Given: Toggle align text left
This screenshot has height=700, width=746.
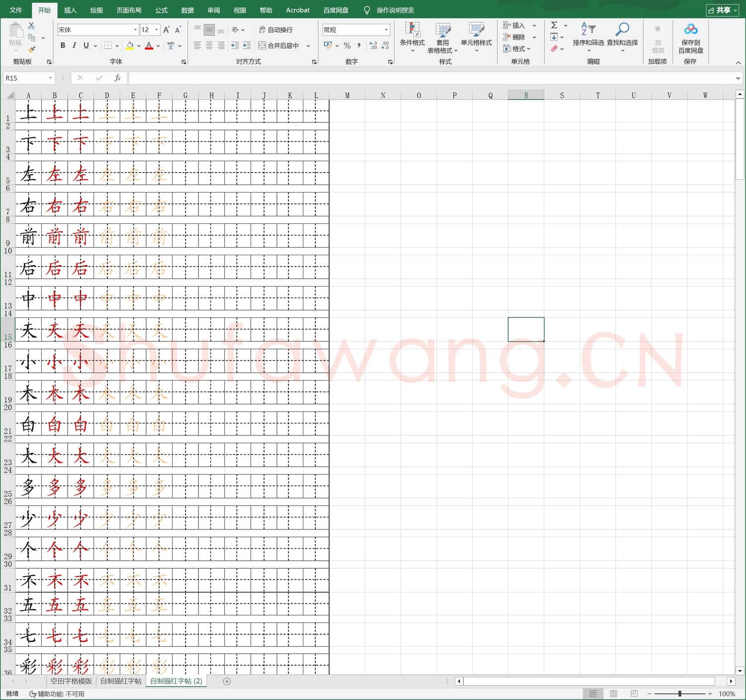Looking at the screenshot, I should (x=197, y=45).
